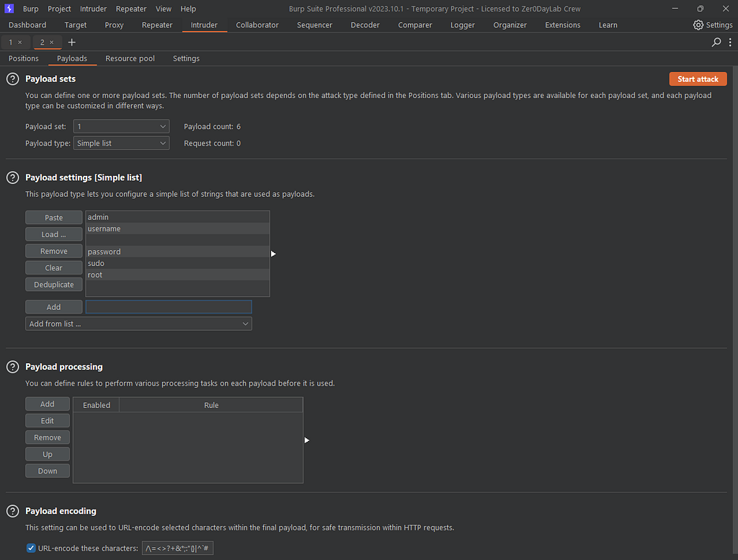738x560 pixels.
Task: Switch to the Sequencer tab
Action: [x=314, y=25]
